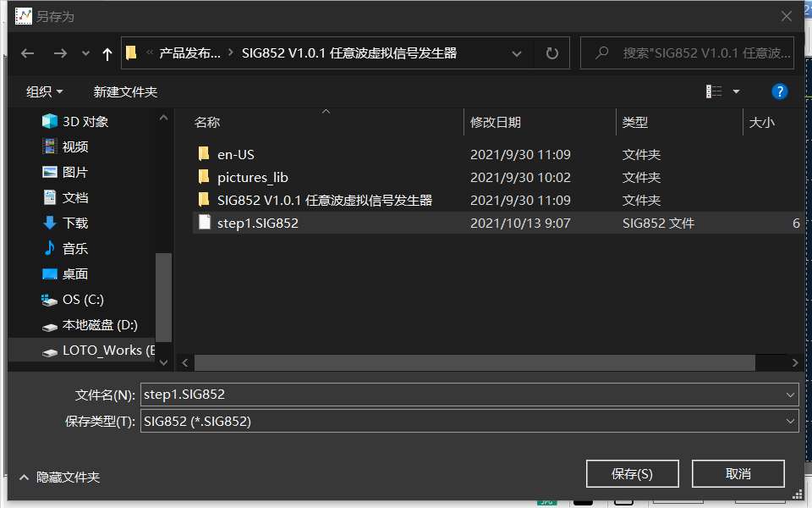The image size is (812, 508).
Task: Refresh the current folder view
Action: [x=552, y=52]
